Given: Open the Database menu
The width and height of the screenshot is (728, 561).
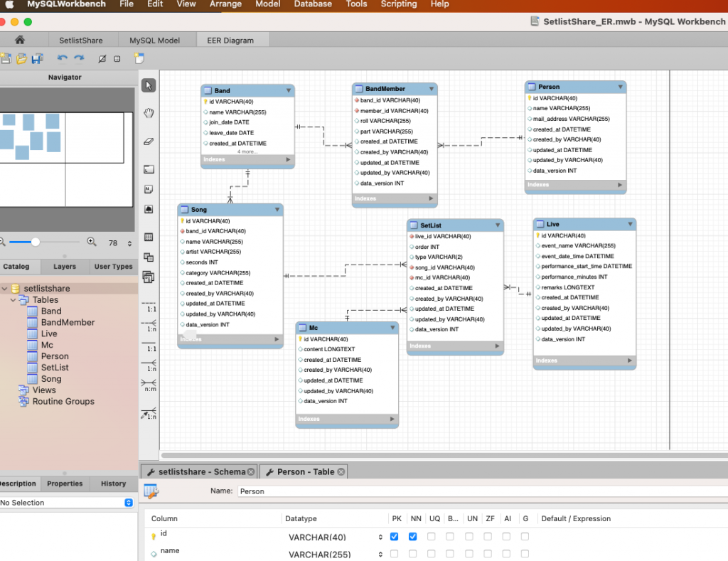Looking at the screenshot, I should pos(313,4).
